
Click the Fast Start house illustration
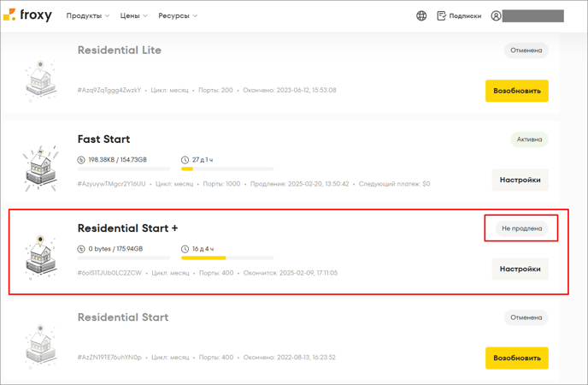coord(40,169)
